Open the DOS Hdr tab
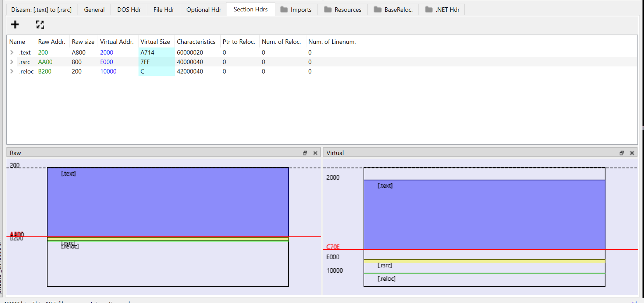The width and height of the screenshot is (644, 303). [129, 10]
